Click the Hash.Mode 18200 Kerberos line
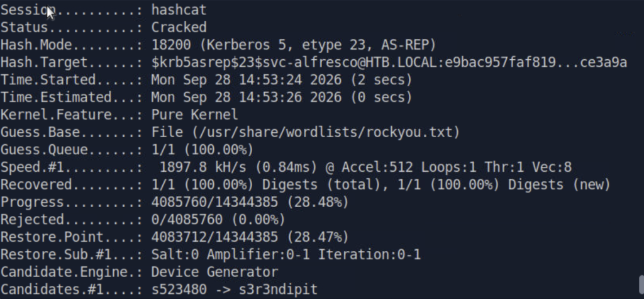Viewport: 644px width, 299px height. (218, 45)
